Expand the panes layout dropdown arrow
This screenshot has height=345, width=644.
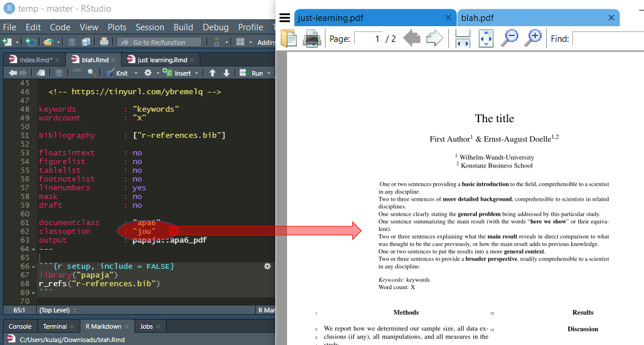pos(250,42)
